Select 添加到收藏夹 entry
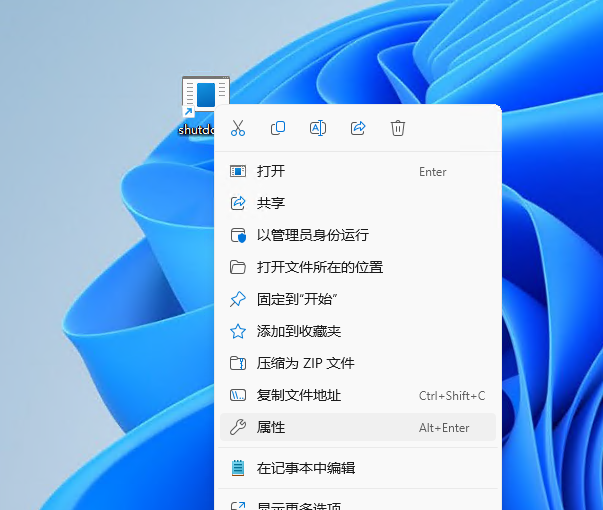 pos(358,331)
